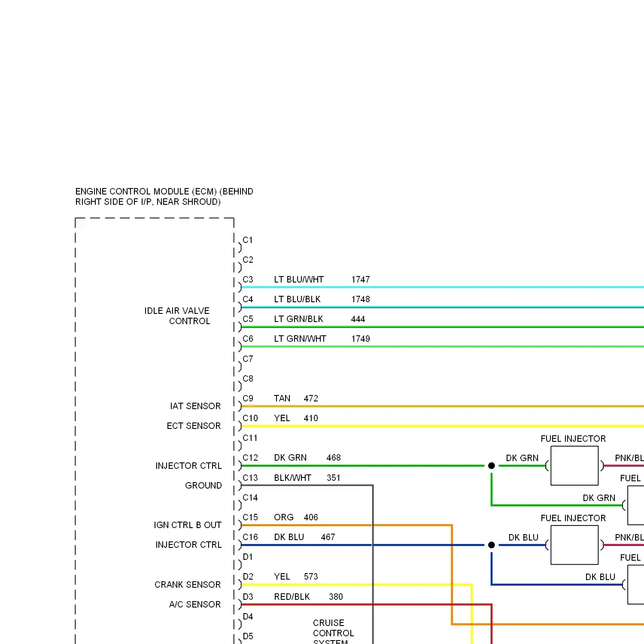Click pin label C3
644x644 pixels.
pos(248,279)
